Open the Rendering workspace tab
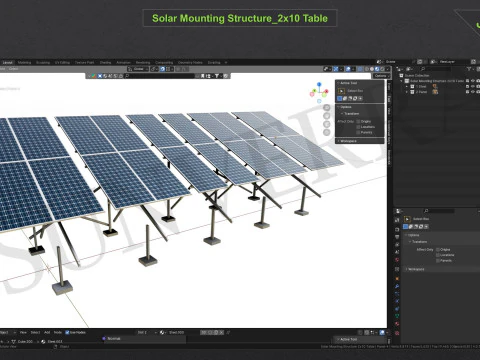 [143, 62]
